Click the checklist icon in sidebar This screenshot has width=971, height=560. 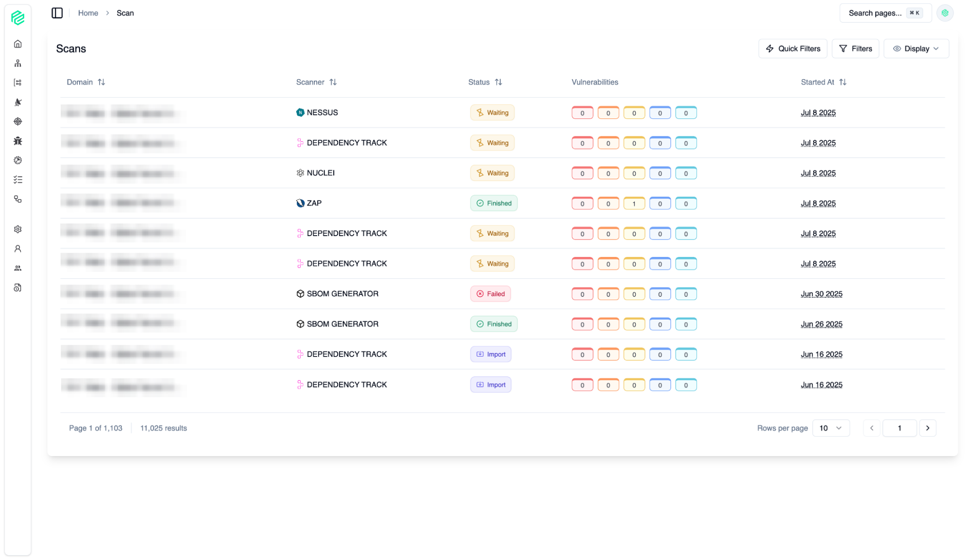[x=18, y=180]
